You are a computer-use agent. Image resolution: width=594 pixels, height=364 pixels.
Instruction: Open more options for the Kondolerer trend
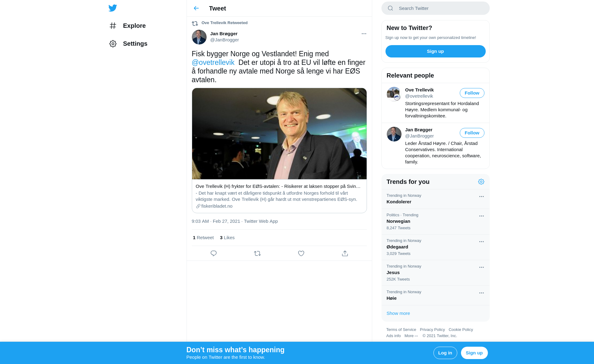[481, 197]
